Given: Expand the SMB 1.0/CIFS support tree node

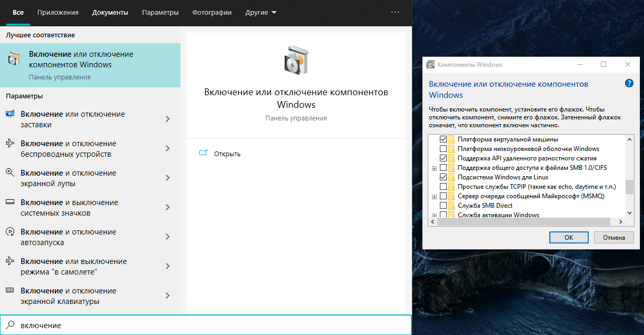Looking at the screenshot, I should point(434,168).
